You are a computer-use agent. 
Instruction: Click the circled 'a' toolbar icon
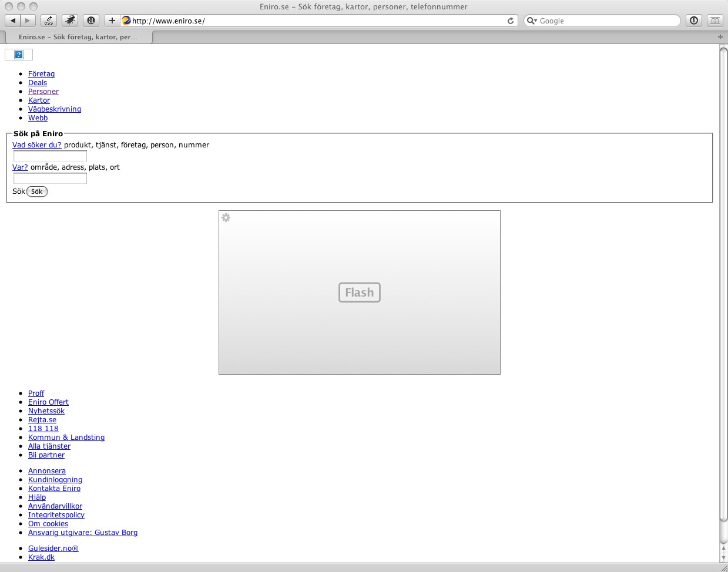[x=91, y=21]
